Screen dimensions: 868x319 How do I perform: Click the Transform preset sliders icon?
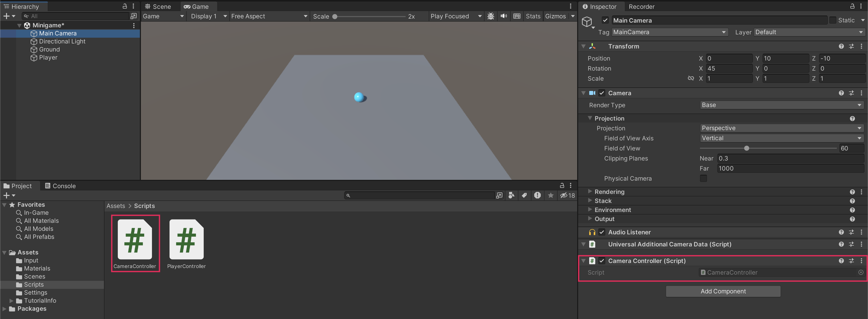point(851,46)
